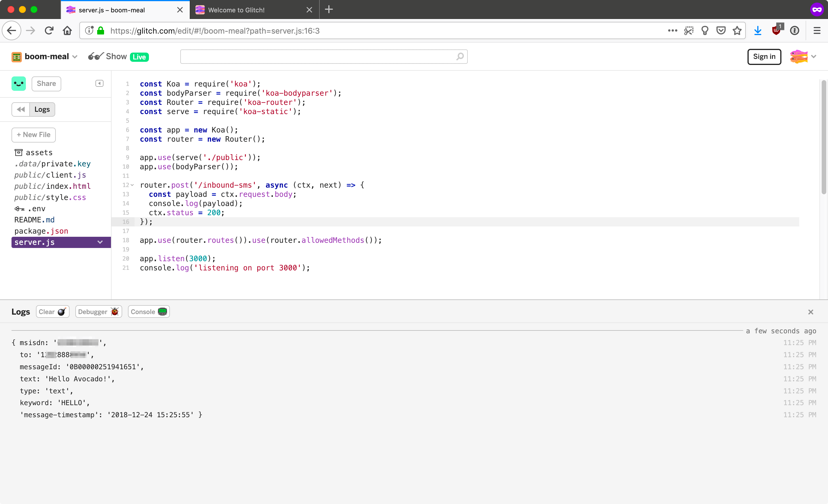The width and height of the screenshot is (828, 504).
Task: Close the Welcome to Glitch! tab
Action: [309, 10]
